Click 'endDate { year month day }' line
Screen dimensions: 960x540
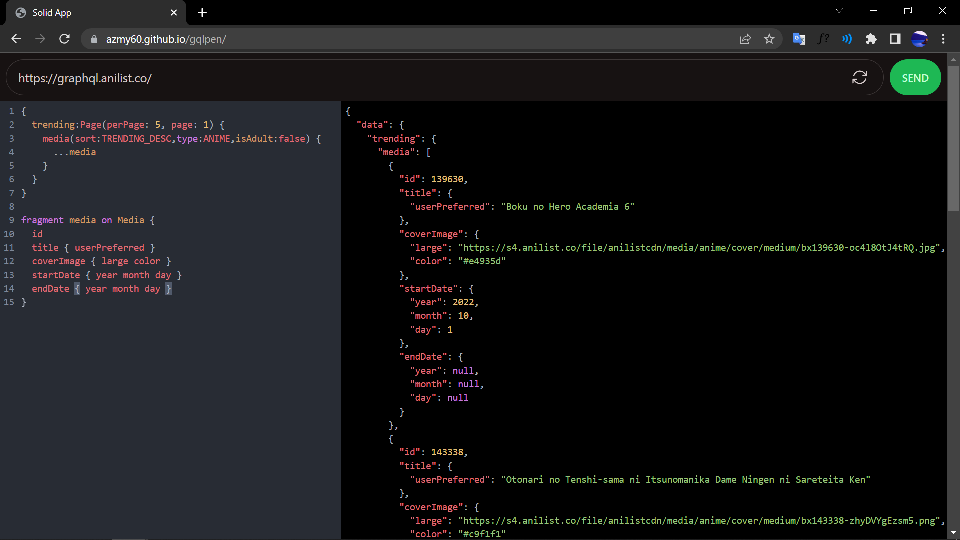pos(102,288)
